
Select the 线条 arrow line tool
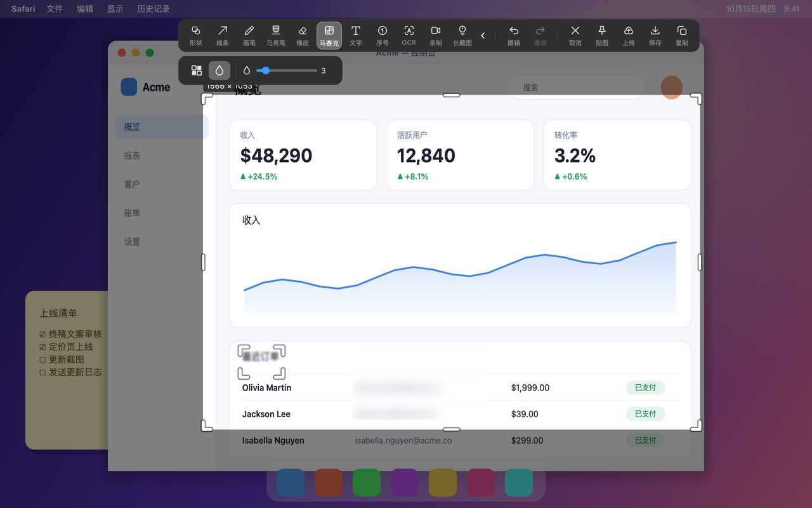click(223, 36)
